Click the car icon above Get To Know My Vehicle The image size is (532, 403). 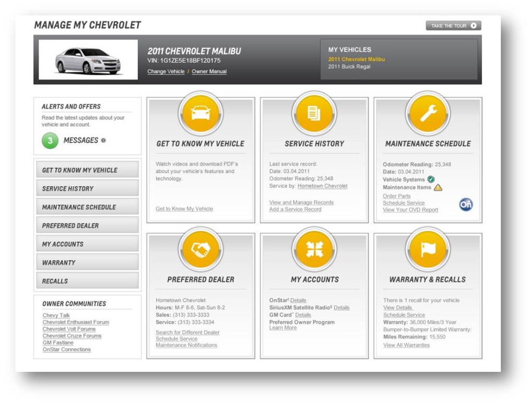[201, 113]
